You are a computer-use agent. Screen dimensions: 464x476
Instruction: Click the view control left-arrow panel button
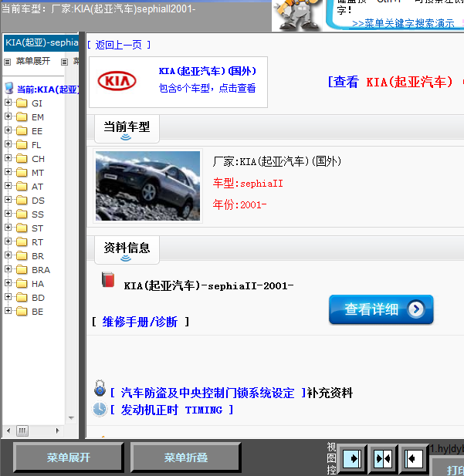[x=414, y=458]
